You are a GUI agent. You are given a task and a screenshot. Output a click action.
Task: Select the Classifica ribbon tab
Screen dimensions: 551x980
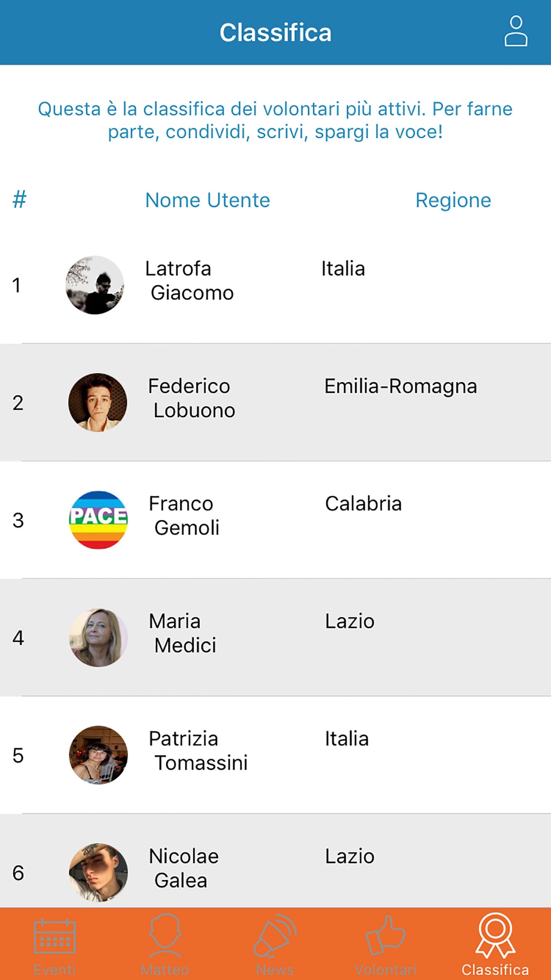[x=495, y=943]
